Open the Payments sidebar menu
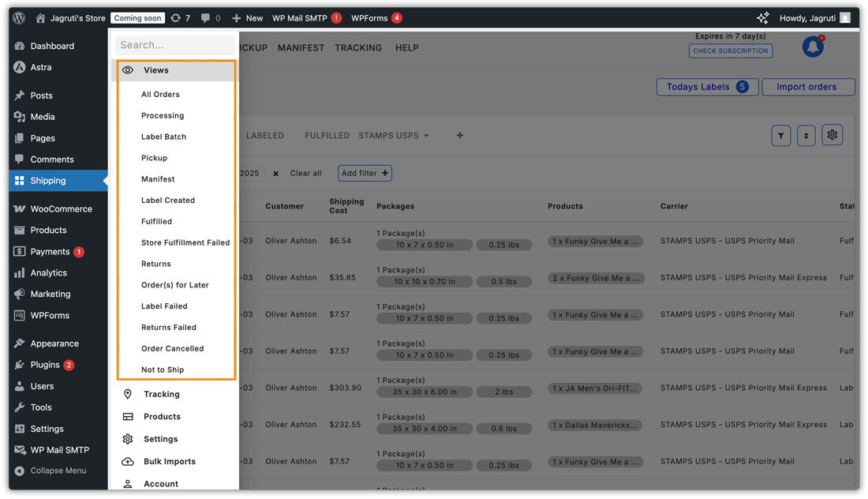The image size is (868, 499). [58, 251]
